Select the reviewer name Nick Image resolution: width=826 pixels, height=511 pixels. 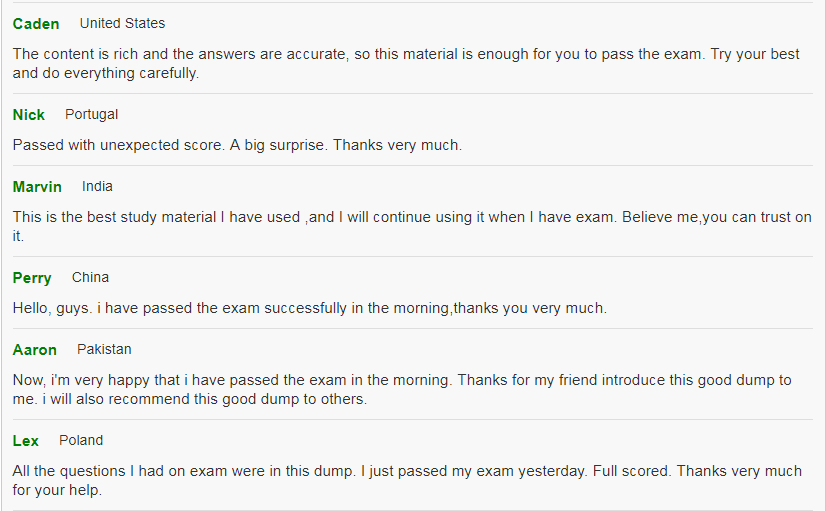point(28,115)
